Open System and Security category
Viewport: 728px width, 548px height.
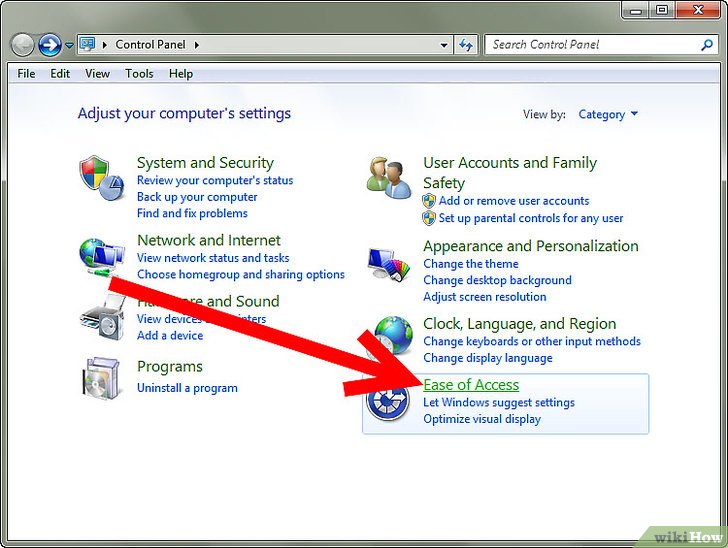pos(205,163)
